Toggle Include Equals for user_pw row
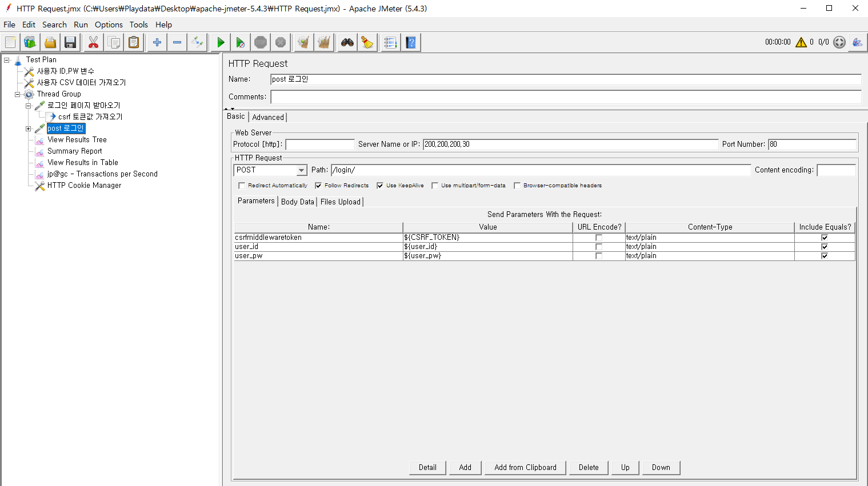 tap(825, 256)
